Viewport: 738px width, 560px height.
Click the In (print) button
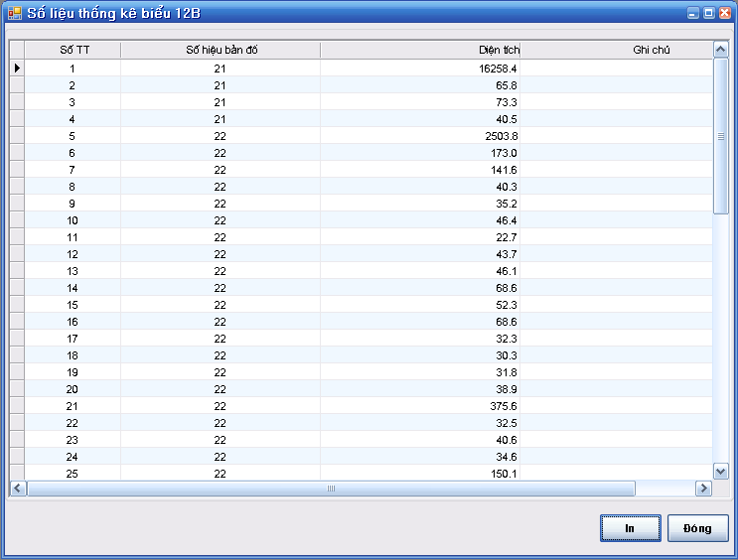coord(630,528)
